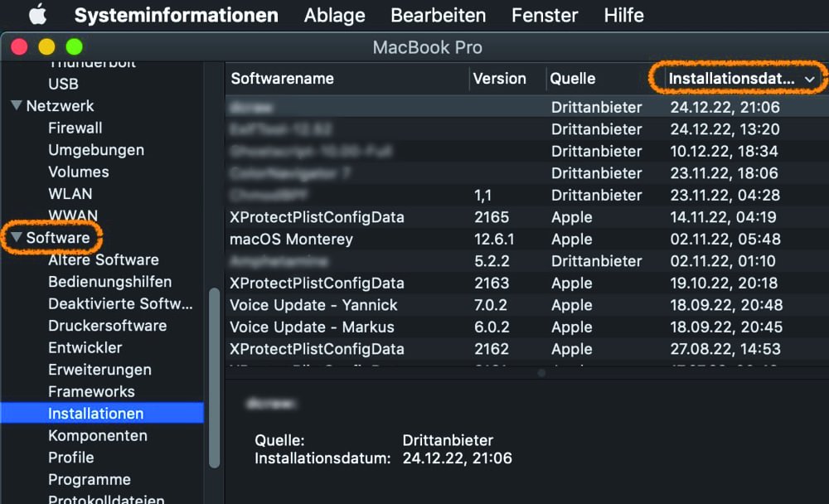Open the Systeminformationen menu
The image size is (829, 504).
(176, 15)
